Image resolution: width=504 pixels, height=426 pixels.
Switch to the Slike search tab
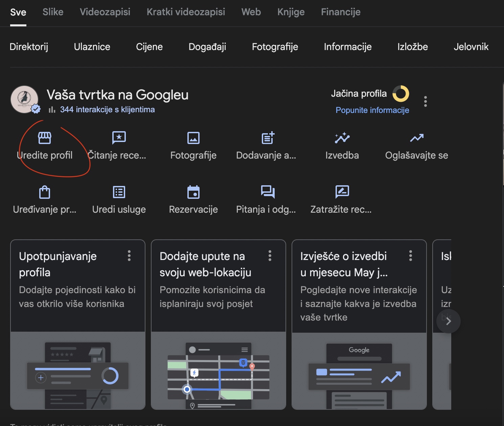pos(53,12)
